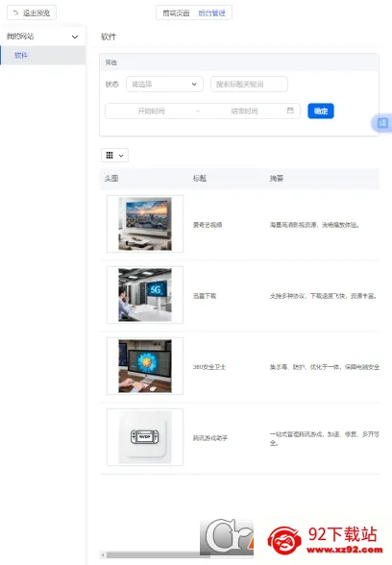The image size is (392, 565).
Task: Click the 开始时间 start date field
Action: (152, 111)
